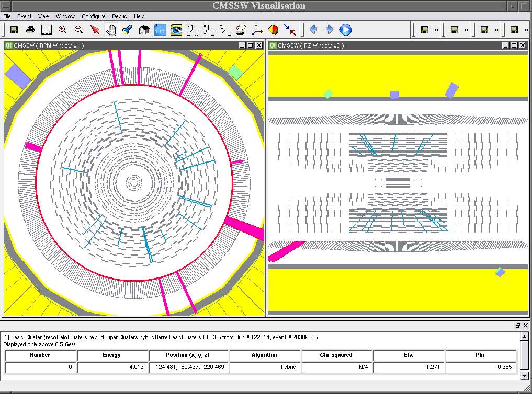Image resolution: width=532 pixels, height=394 pixels.
Task: Select the 'hybrid' algorithm cell
Action: [265, 367]
